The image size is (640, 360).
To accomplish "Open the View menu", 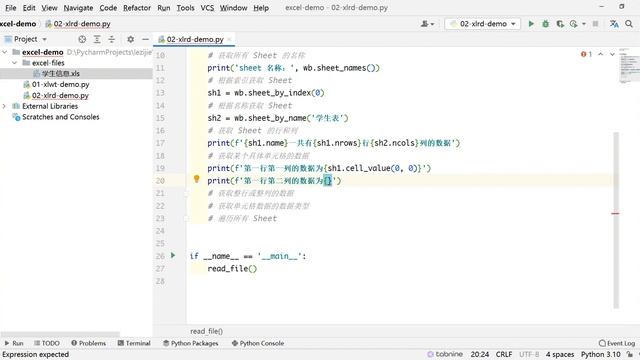I will point(49,8).
